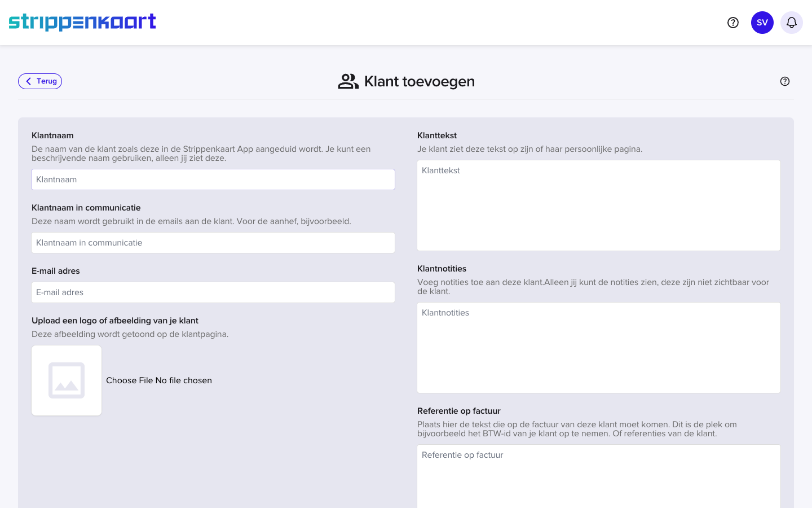The image size is (812, 508).
Task: Open help from the top bar question icon
Action: 733,23
